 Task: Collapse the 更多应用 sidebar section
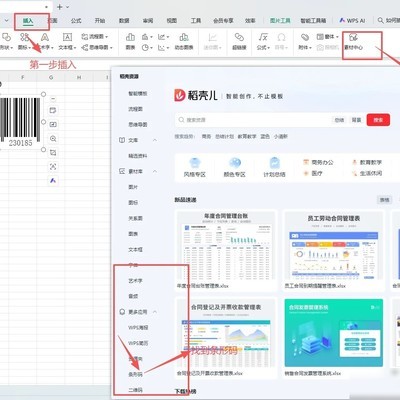[155, 312]
